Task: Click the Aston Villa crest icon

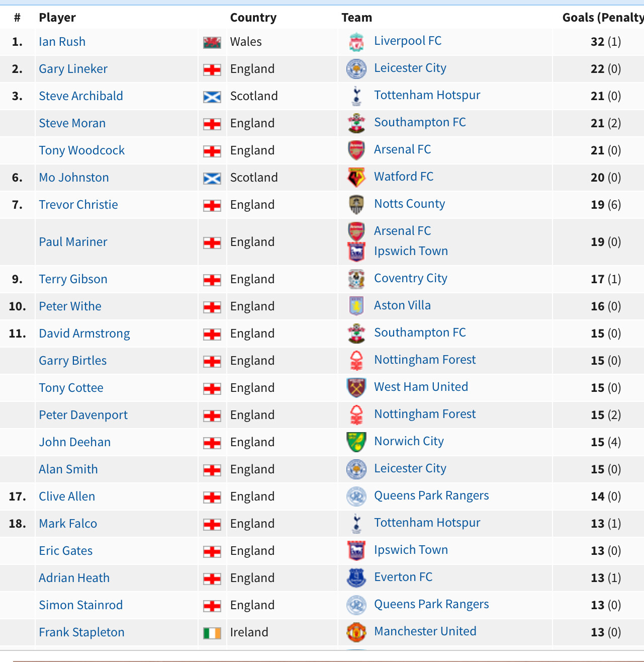Action: coord(356,306)
